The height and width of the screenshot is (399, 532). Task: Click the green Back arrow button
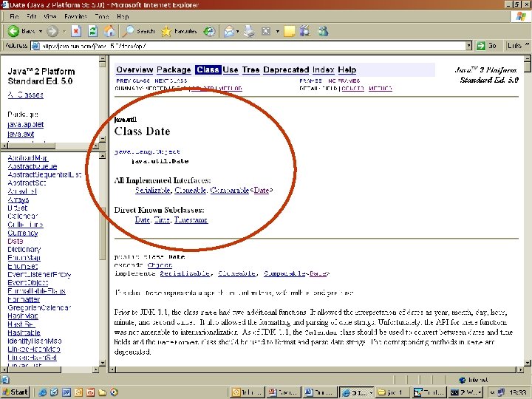(x=13, y=31)
